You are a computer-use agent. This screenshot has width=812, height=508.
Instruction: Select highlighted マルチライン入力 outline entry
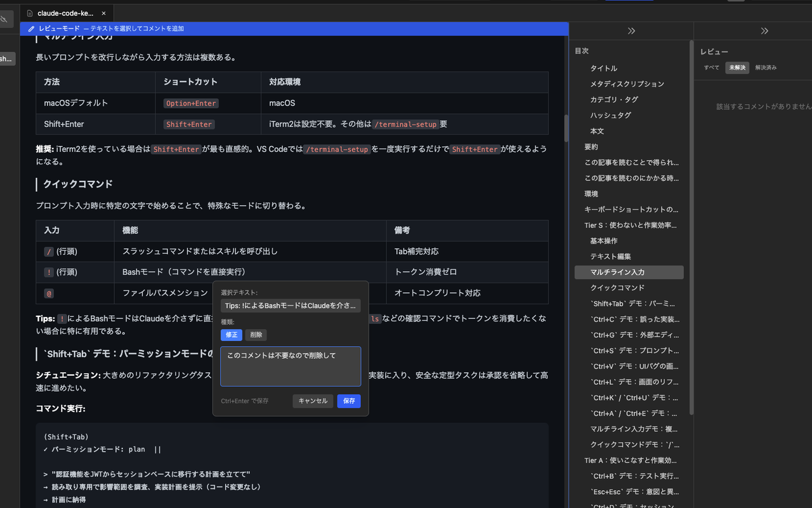click(x=629, y=272)
